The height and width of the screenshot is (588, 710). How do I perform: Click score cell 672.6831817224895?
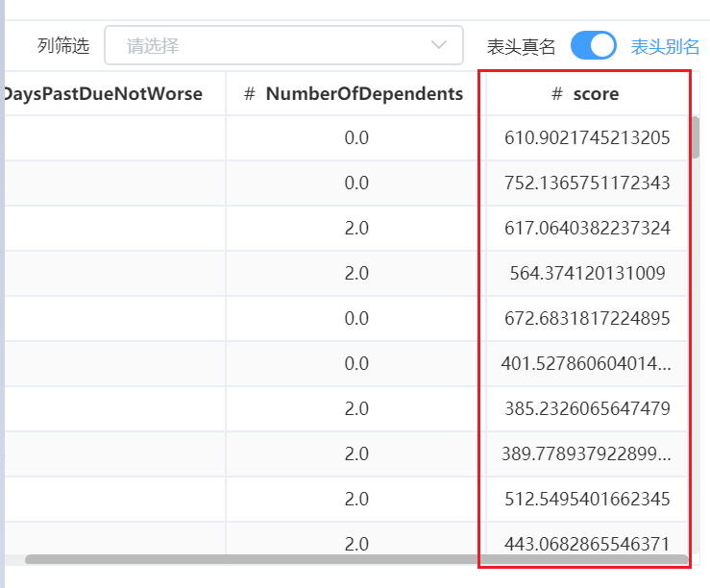click(x=587, y=318)
